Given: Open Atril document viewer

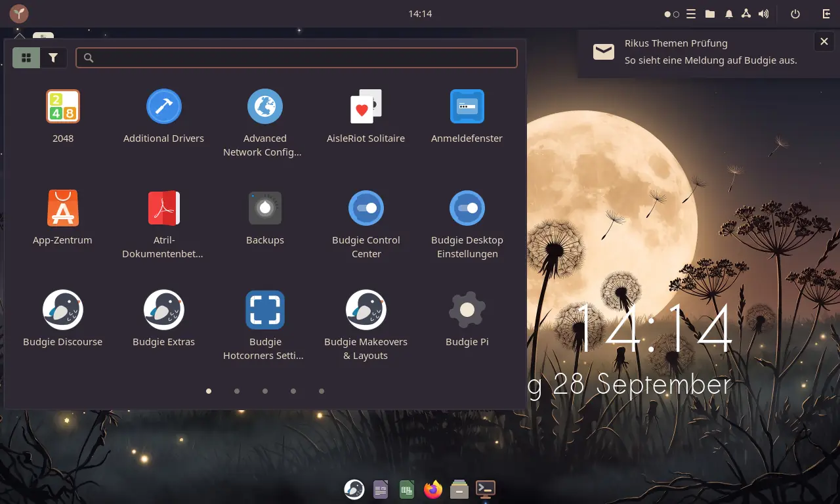Looking at the screenshot, I should (x=163, y=224).
